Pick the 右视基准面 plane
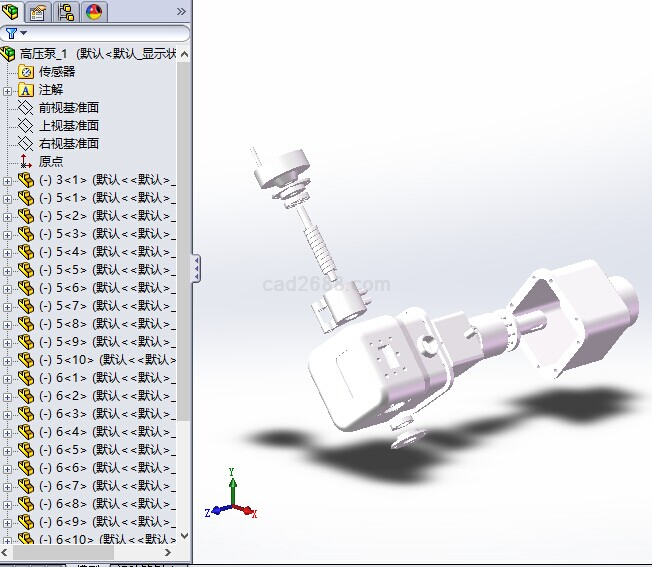 (x=68, y=144)
